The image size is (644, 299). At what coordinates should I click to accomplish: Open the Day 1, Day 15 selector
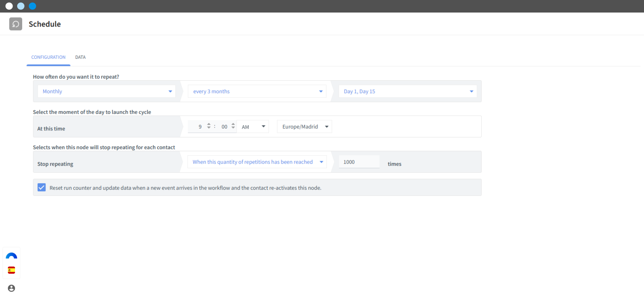point(408,91)
